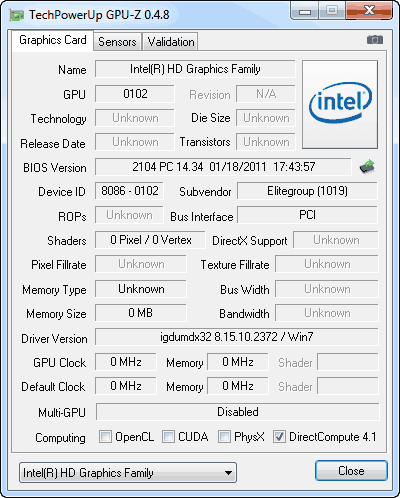400x498 pixels.
Task: Toggle the CUDA checkbox
Action: (168, 437)
